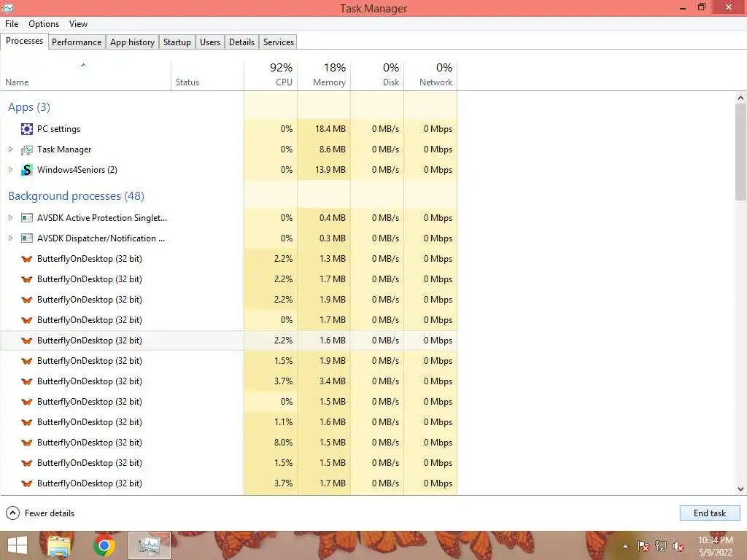Switch to the Services tab

[x=279, y=42]
